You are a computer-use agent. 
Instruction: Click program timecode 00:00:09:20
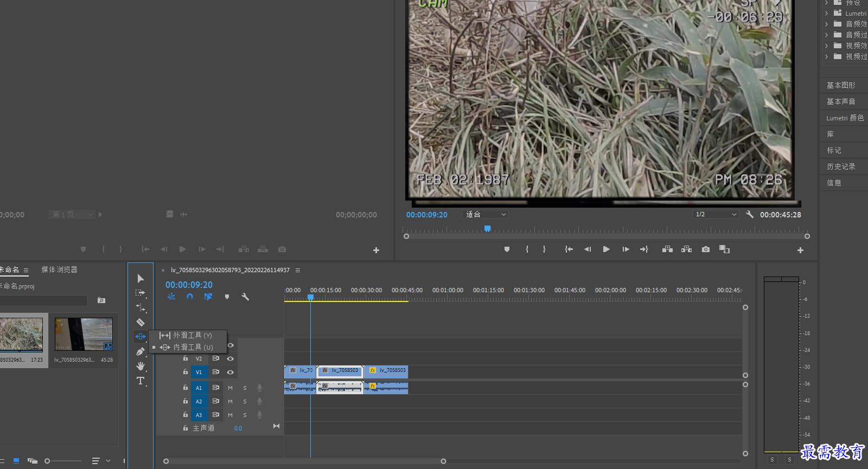coord(427,215)
